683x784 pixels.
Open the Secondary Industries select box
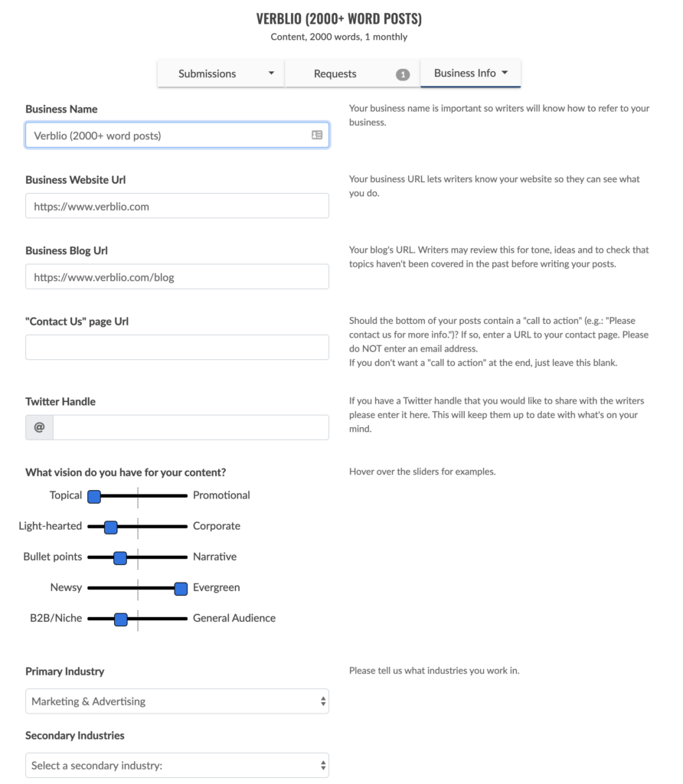[177, 766]
